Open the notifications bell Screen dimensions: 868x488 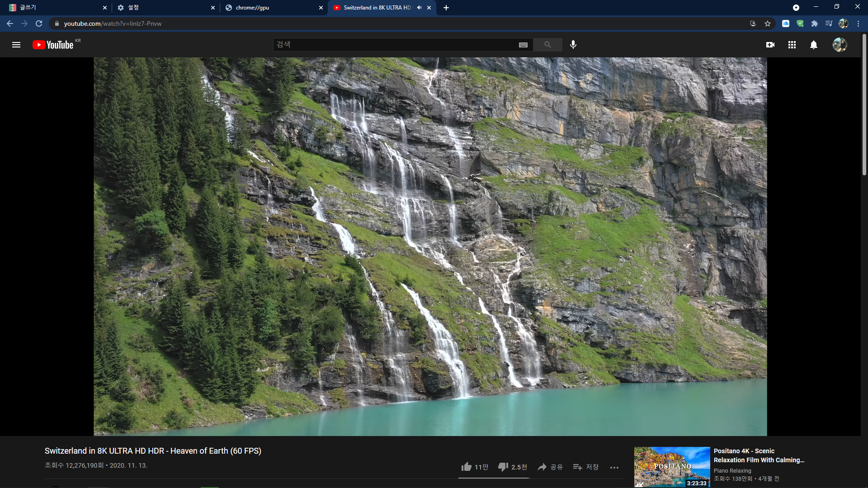point(814,45)
